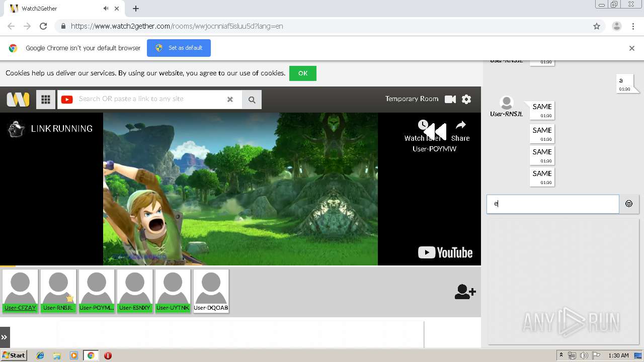The image size is (644, 362).
Task: Select user User-ESNXY avatar
Action: 135,291
